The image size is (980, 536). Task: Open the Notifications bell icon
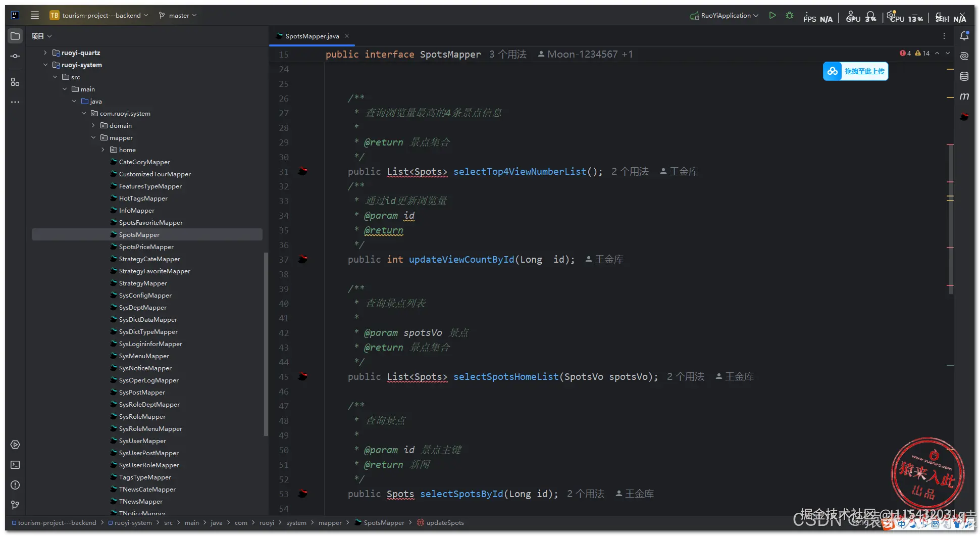(964, 36)
